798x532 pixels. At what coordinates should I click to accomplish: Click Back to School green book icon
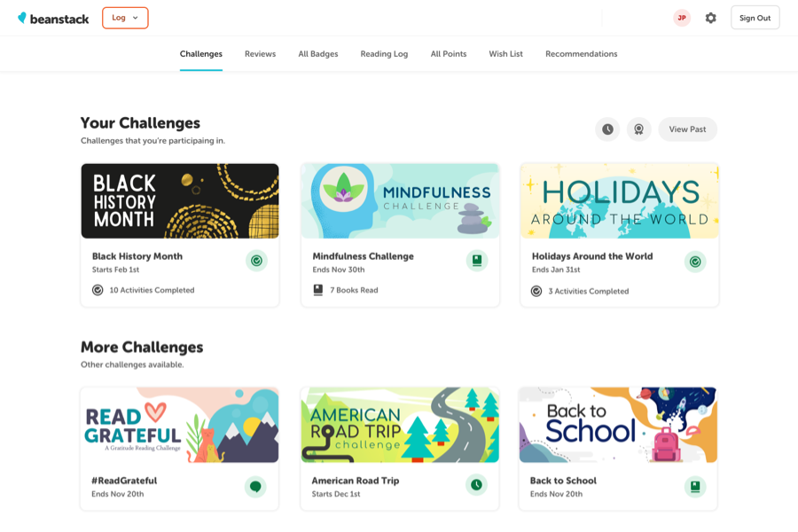[695, 486]
